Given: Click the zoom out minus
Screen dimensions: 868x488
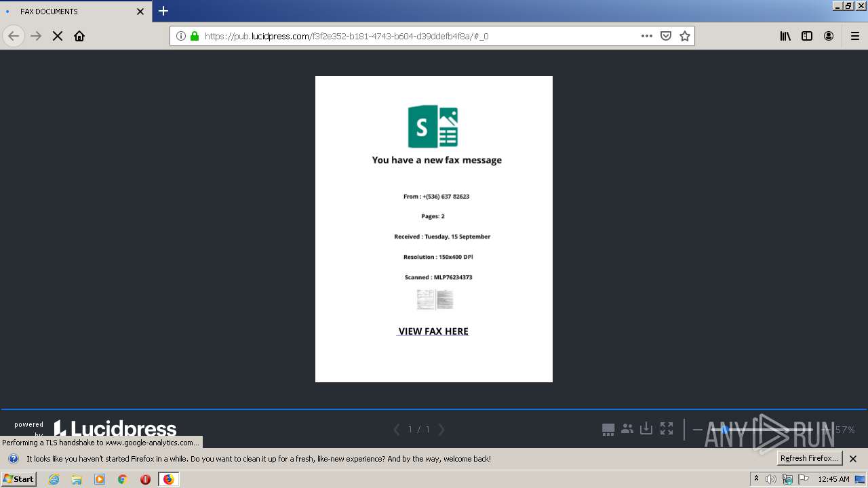Looking at the screenshot, I should pyautogui.click(x=697, y=430).
